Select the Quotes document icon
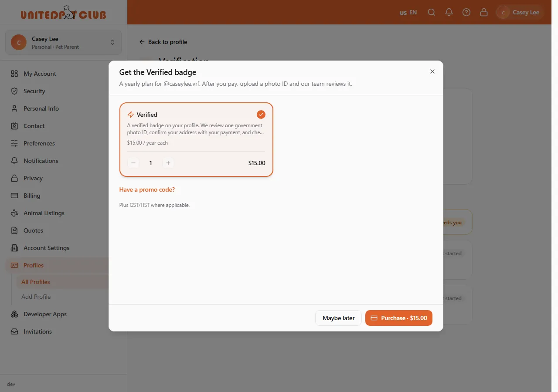Screen dimensions: 558x392 pos(14,230)
